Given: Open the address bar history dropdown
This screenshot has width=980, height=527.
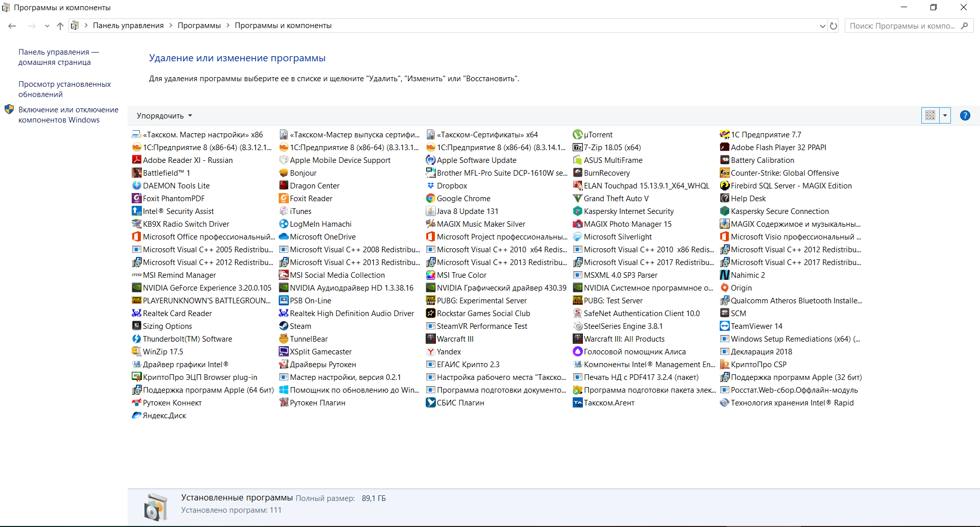Looking at the screenshot, I should [822, 26].
